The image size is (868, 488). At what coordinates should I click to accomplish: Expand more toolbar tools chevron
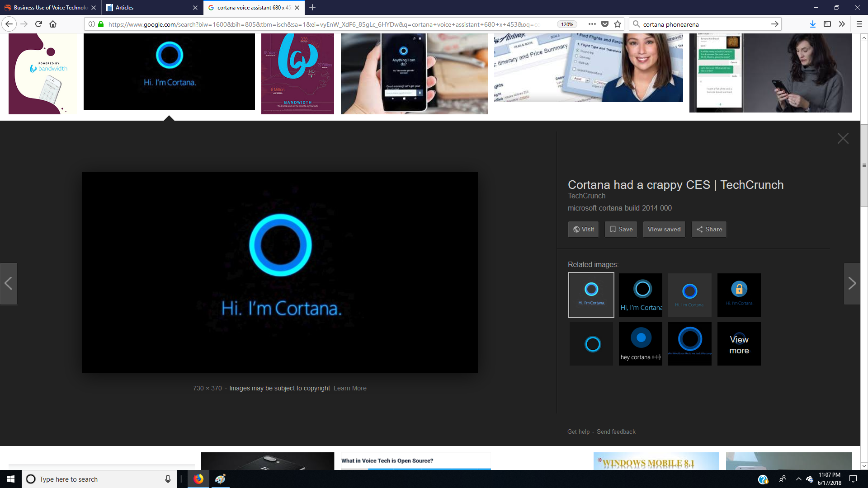click(842, 24)
